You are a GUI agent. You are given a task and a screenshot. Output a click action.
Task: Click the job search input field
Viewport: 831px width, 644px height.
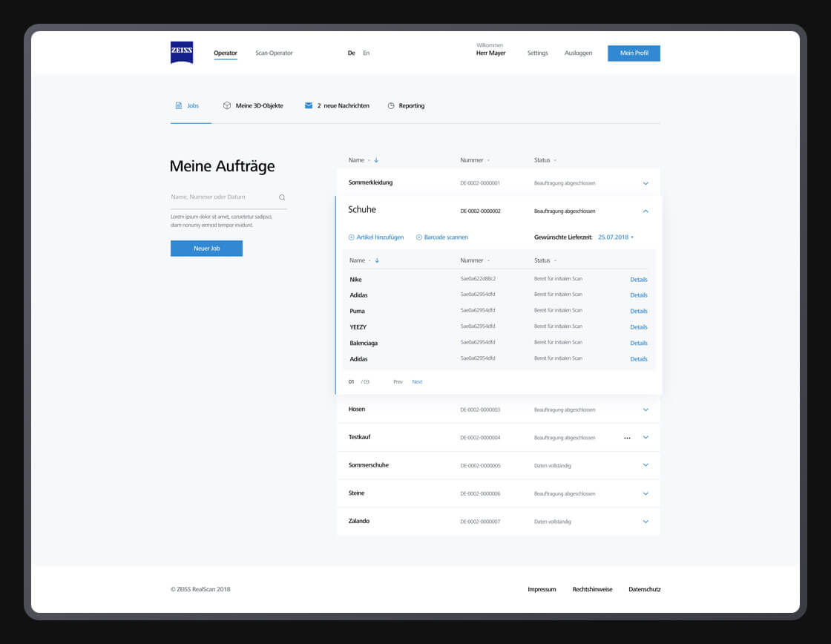coord(223,197)
